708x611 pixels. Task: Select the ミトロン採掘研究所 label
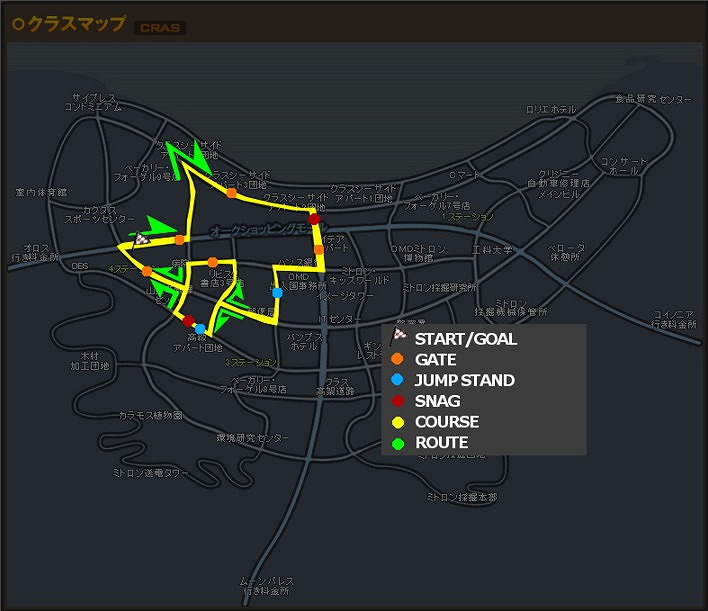[439, 287]
